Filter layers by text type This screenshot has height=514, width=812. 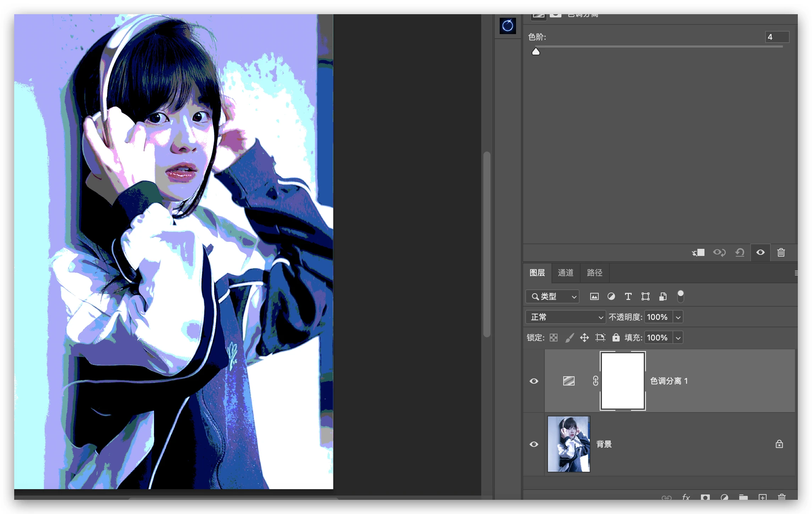[628, 296]
